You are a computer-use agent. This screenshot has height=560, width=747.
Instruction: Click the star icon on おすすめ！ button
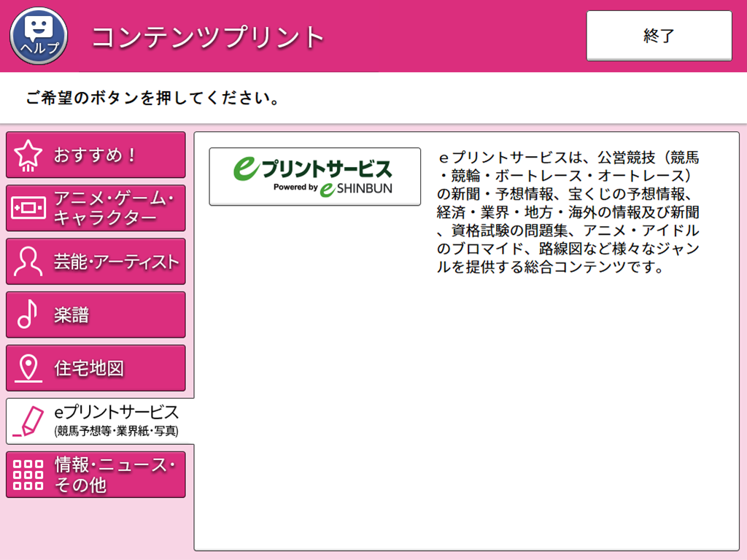coord(27,154)
